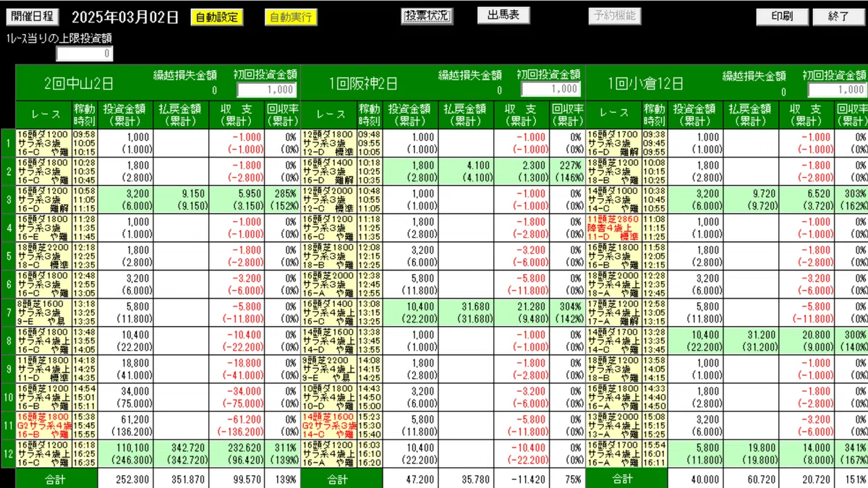Show the 投票状況 voting status
The width and height of the screenshot is (868, 488).
click(x=427, y=16)
